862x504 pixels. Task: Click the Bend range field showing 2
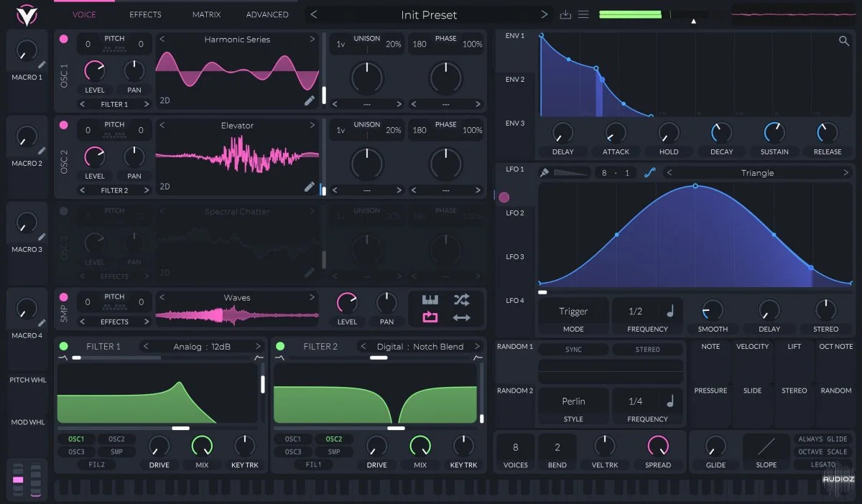(x=557, y=447)
